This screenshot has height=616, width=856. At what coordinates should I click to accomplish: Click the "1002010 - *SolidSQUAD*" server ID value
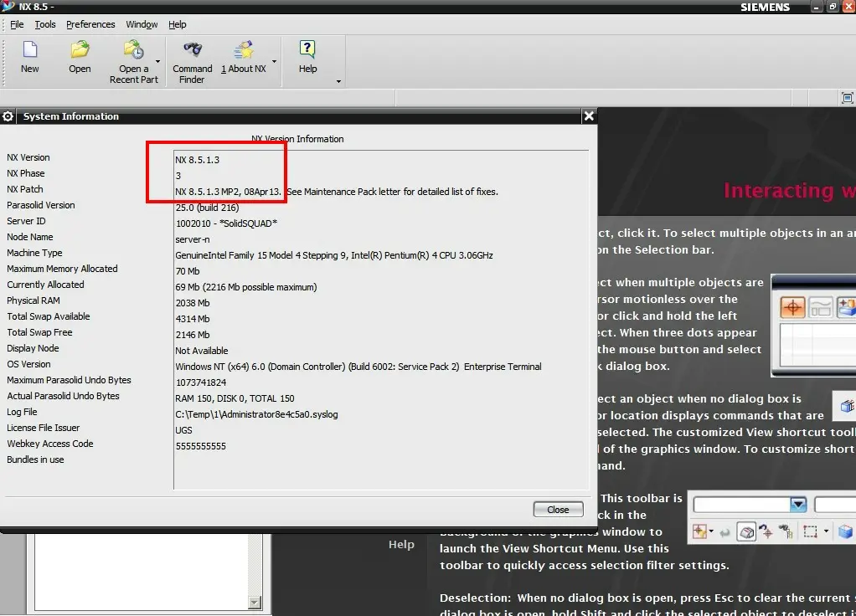[x=226, y=223]
